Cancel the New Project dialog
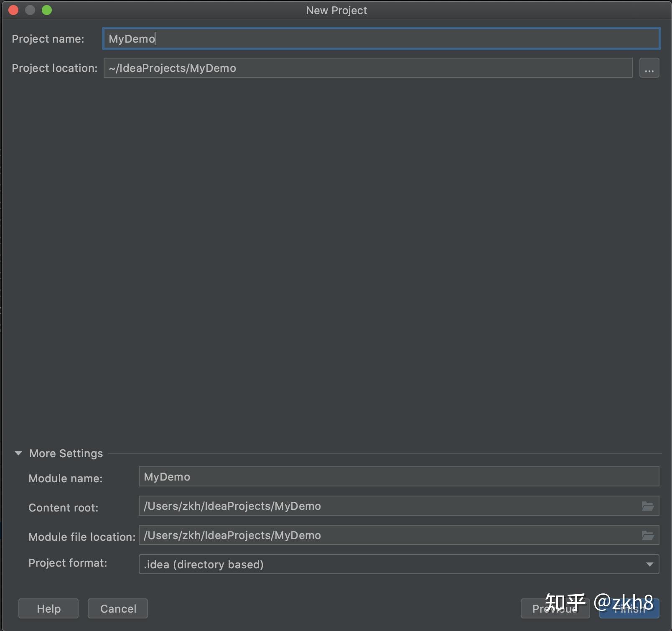Image resolution: width=672 pixels, height=631 pixels. 117,608
